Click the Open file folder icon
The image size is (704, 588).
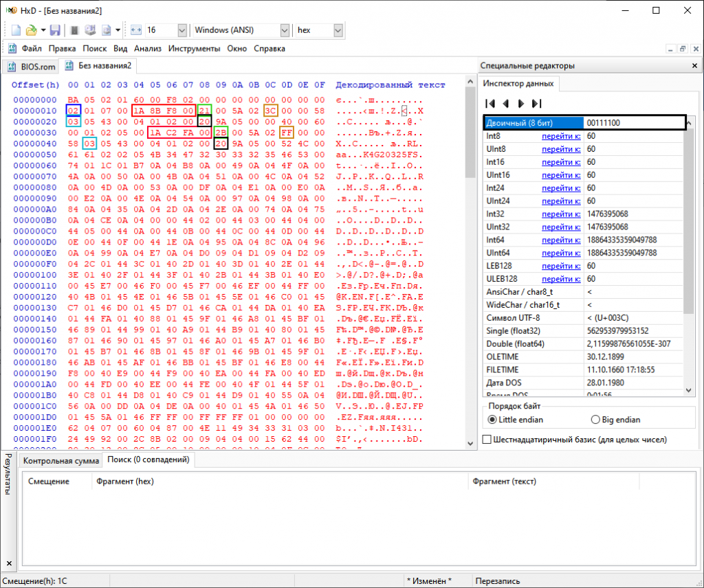tap(31, 30)
